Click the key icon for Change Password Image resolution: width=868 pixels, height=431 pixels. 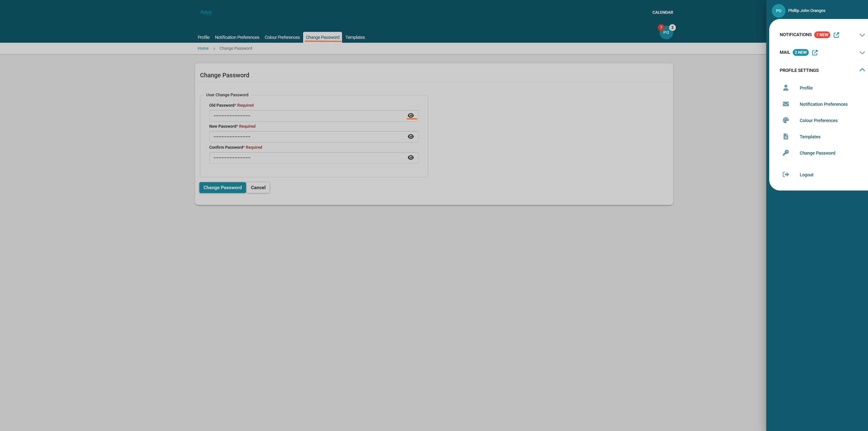tap(785, 153)
